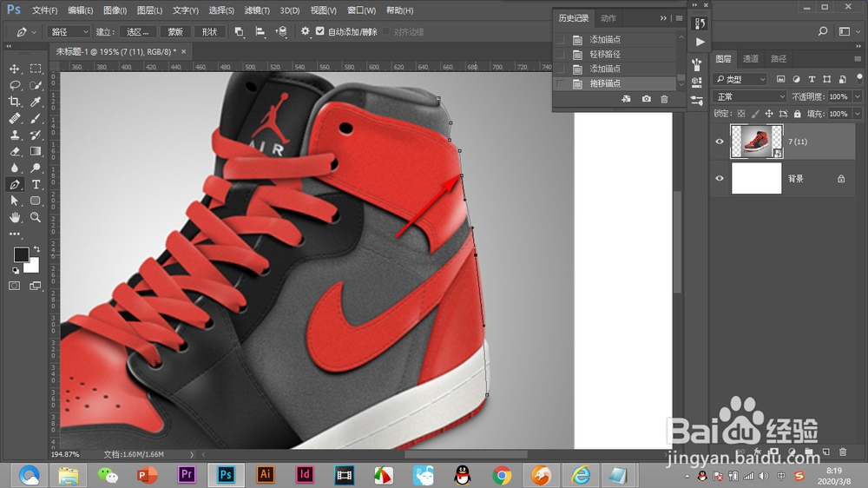Select the Blur tool
Image resolution: width=868 pixels, height=488 pixels.
tap(15, 168)
